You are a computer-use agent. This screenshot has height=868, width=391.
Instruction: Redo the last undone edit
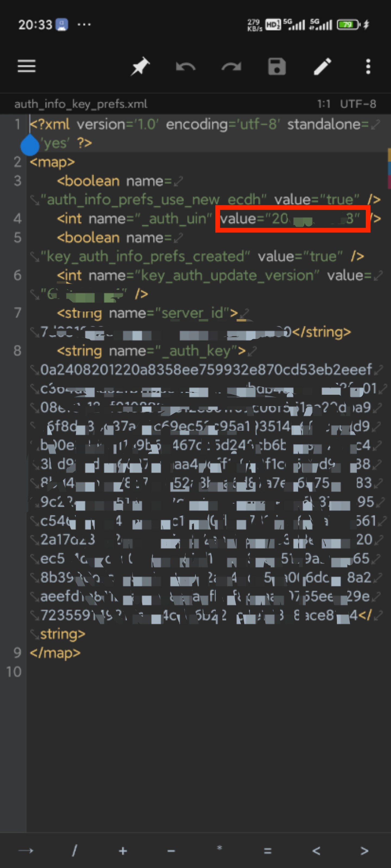click(231, 67)
